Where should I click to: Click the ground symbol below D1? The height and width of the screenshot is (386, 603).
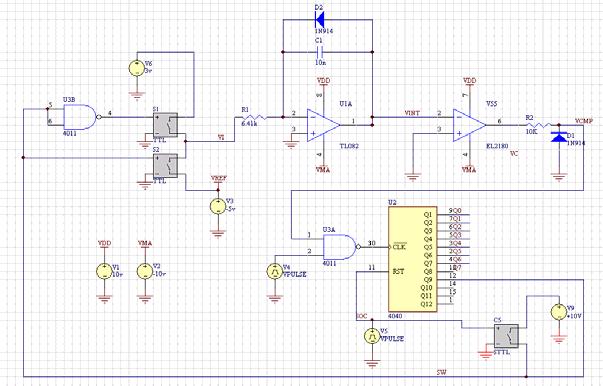tap(558, 176)
